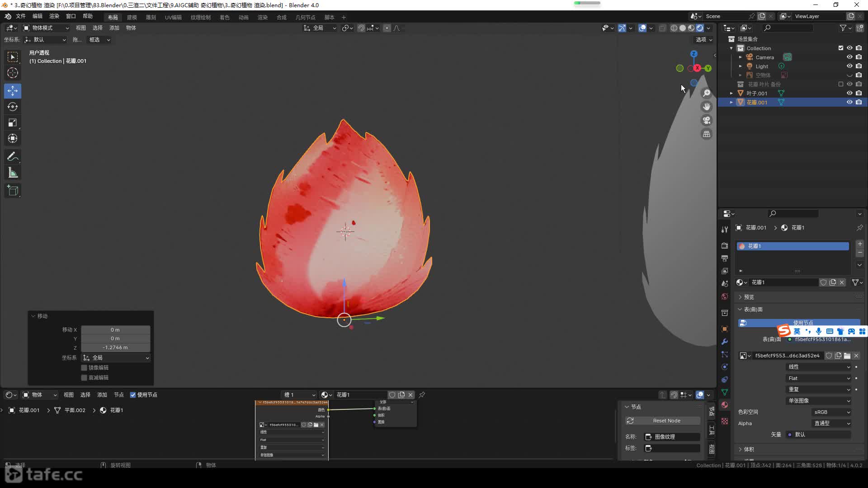Viewport: 868px width, 488px height.
Task: Enable the 衰减编辑 checkbox
Action: click(84, 378)
